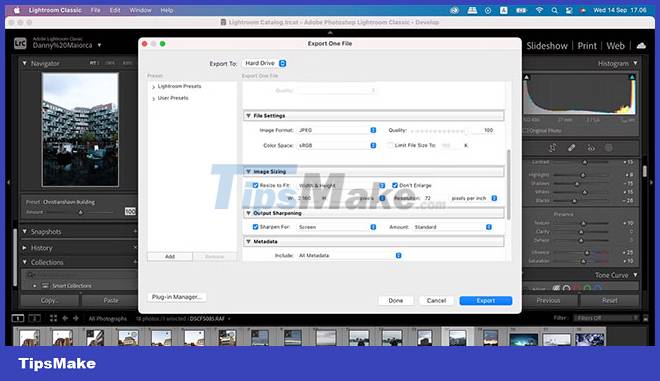Open Control Center in menu bar

(569, 11)
